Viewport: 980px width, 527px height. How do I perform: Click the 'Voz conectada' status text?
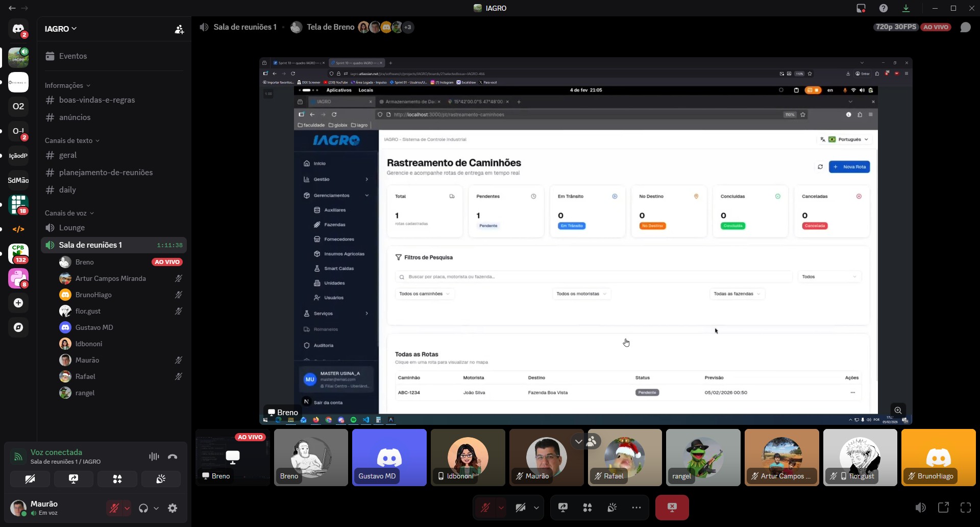point(56,452)
